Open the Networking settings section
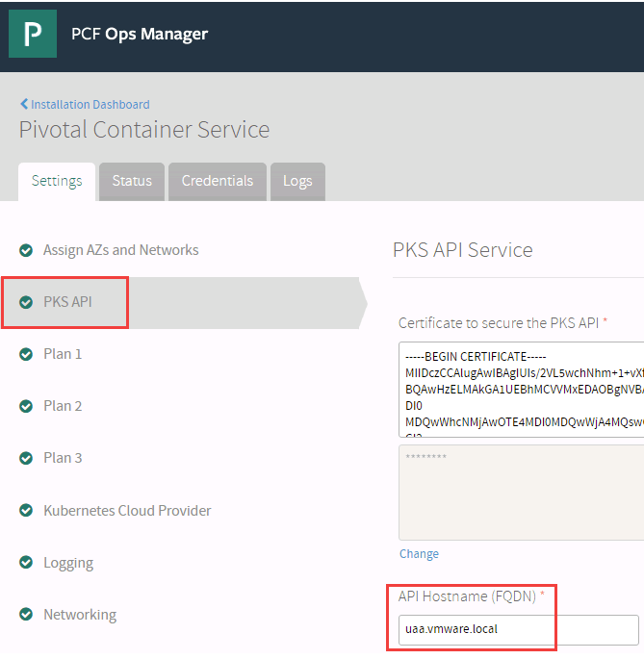 coord(79,615)
